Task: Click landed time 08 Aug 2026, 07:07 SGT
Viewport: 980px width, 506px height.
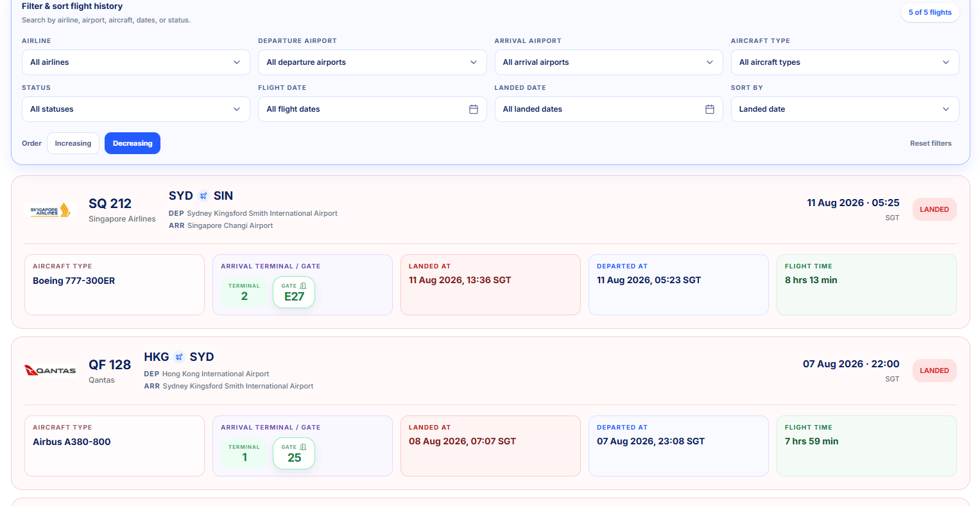Action: (462, 441)
